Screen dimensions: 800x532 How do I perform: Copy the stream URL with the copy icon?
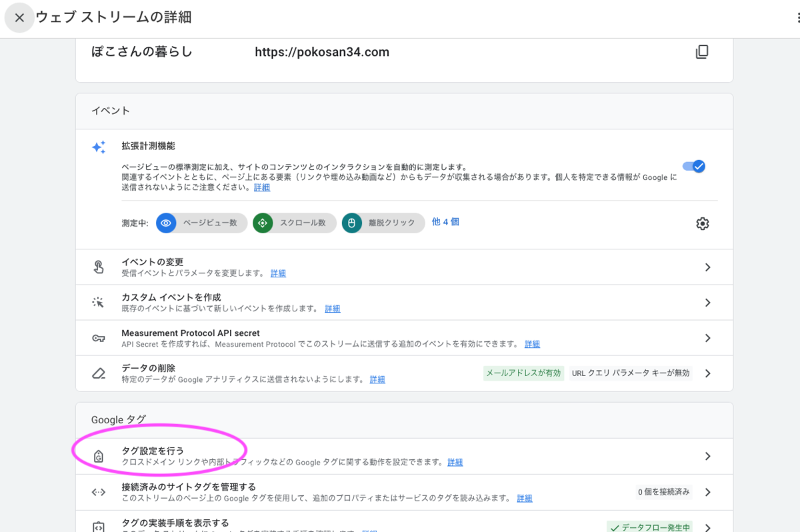(x=702, y=52)
